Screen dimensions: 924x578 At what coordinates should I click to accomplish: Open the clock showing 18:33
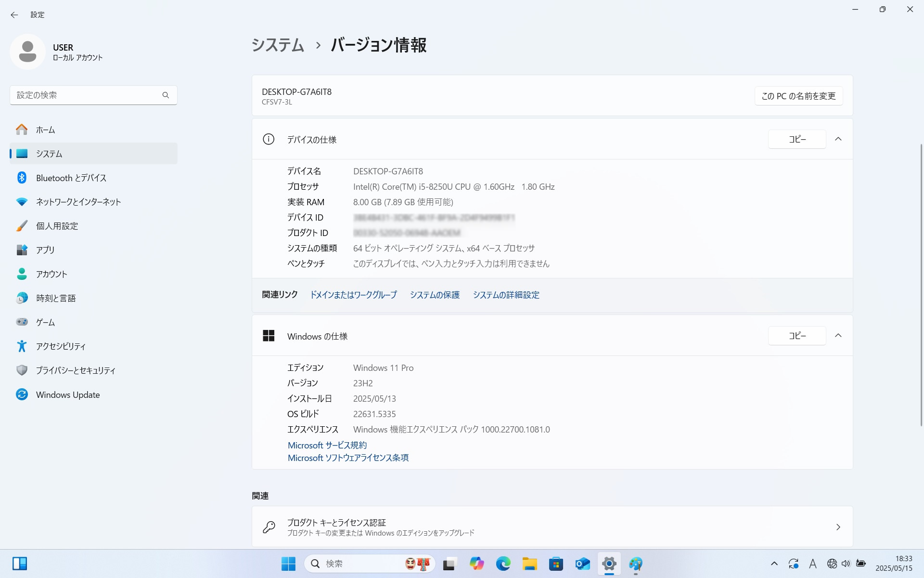(x=894, y=564)
